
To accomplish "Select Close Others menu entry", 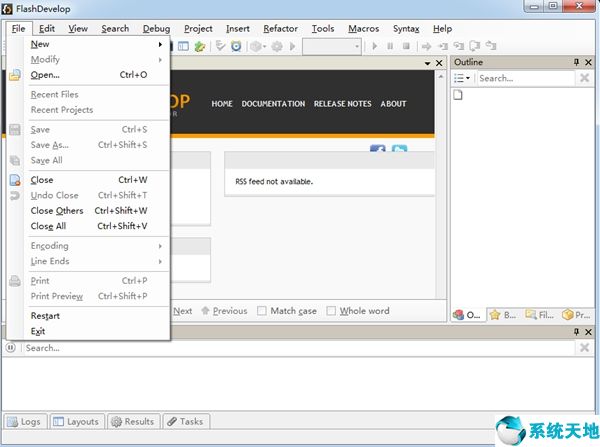I will (97, 210).
